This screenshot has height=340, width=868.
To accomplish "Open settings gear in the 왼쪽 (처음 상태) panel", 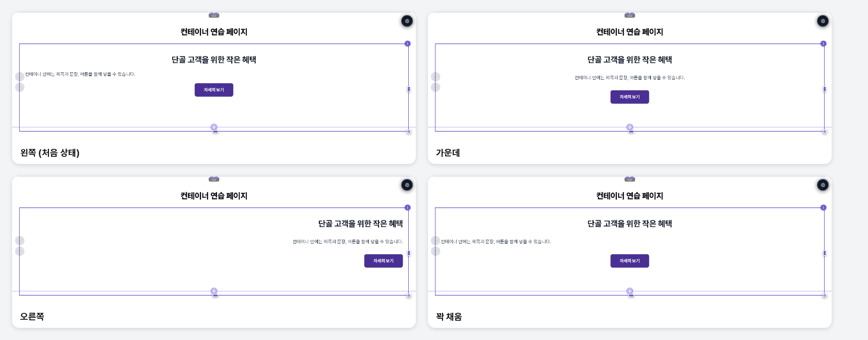I will [x=407, y=21].
